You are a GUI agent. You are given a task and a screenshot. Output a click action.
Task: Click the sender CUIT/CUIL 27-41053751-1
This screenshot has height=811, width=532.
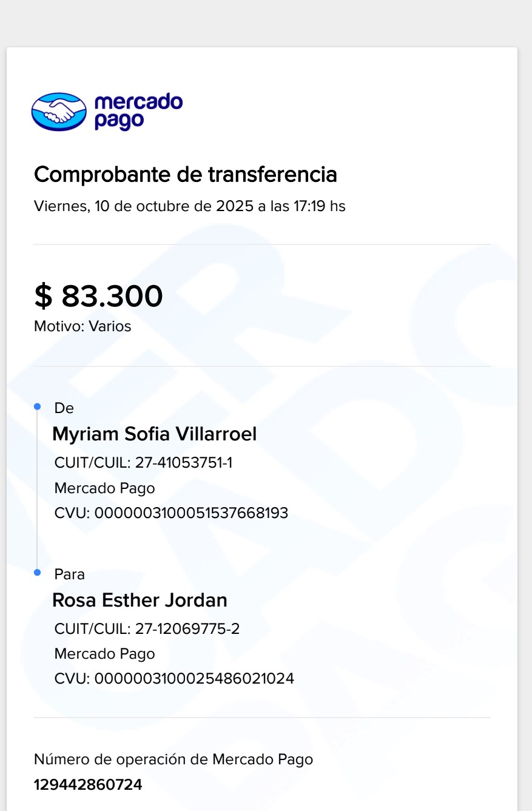click(x=143, y=463)
